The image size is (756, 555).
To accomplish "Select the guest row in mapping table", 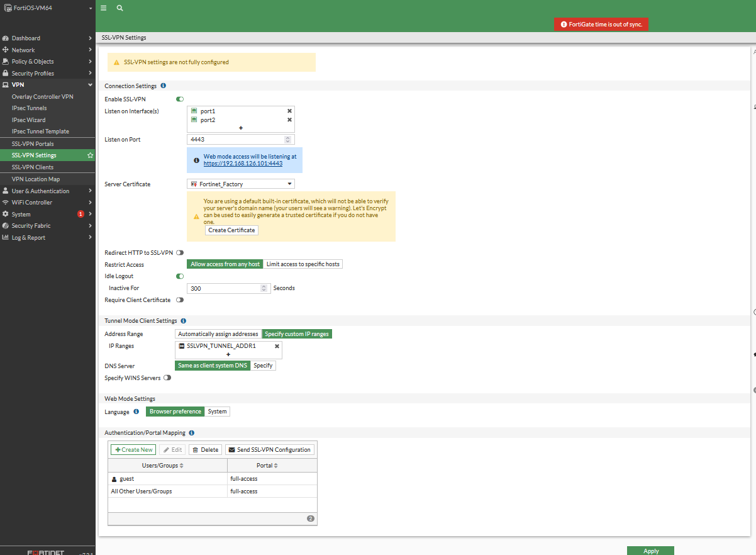I will tap(213, 479).
